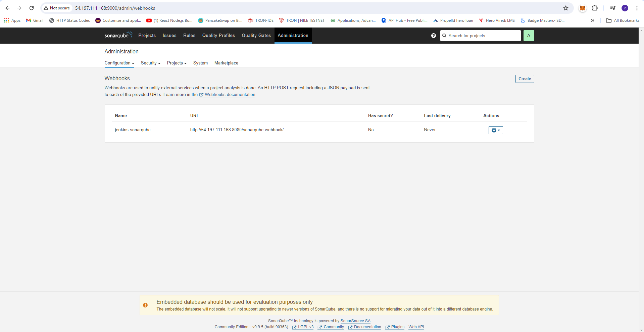Open the Gmail bookmark
The height and width of the screenshot is (332, 644).
tap(35, 20)
